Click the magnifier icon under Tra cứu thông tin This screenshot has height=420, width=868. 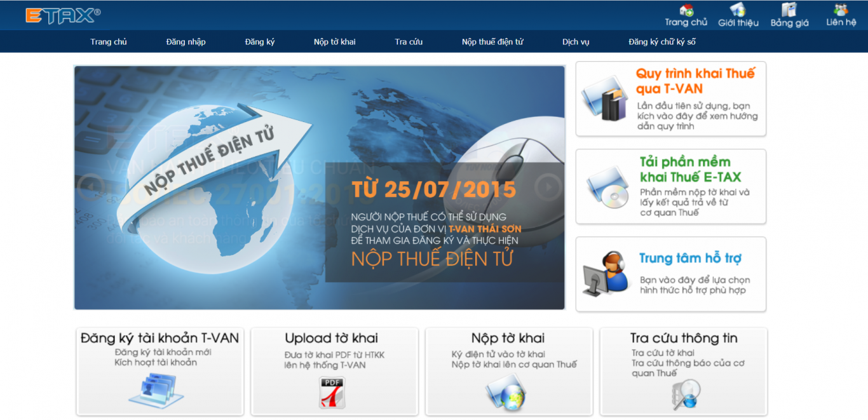(x=685, y=395)
